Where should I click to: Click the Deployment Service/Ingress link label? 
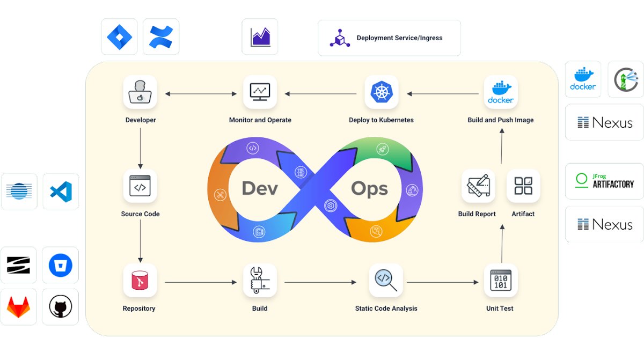399,38
